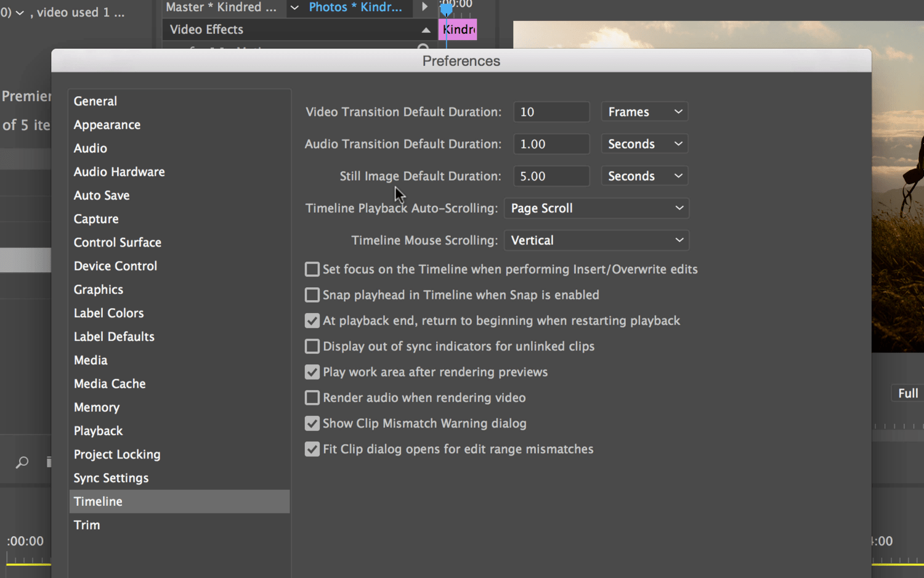Screen dimensions: 924x578
Task: Open the Full playback resolution dropdown
Action: [907, 393]
